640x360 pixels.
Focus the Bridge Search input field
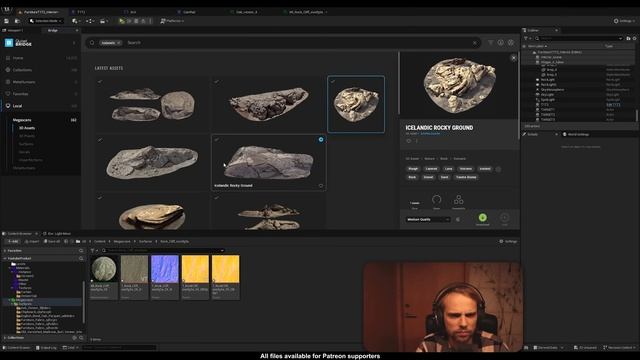tap(298, 42)
